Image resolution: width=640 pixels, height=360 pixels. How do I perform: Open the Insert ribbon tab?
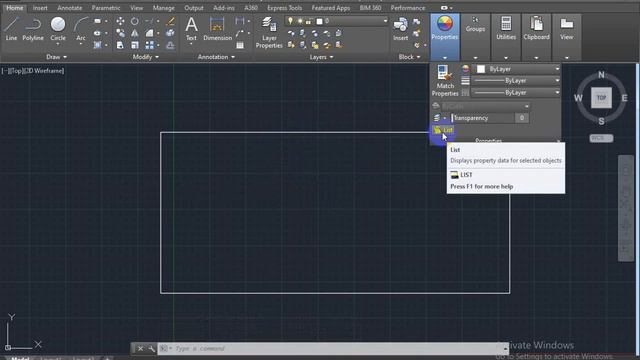40,8
